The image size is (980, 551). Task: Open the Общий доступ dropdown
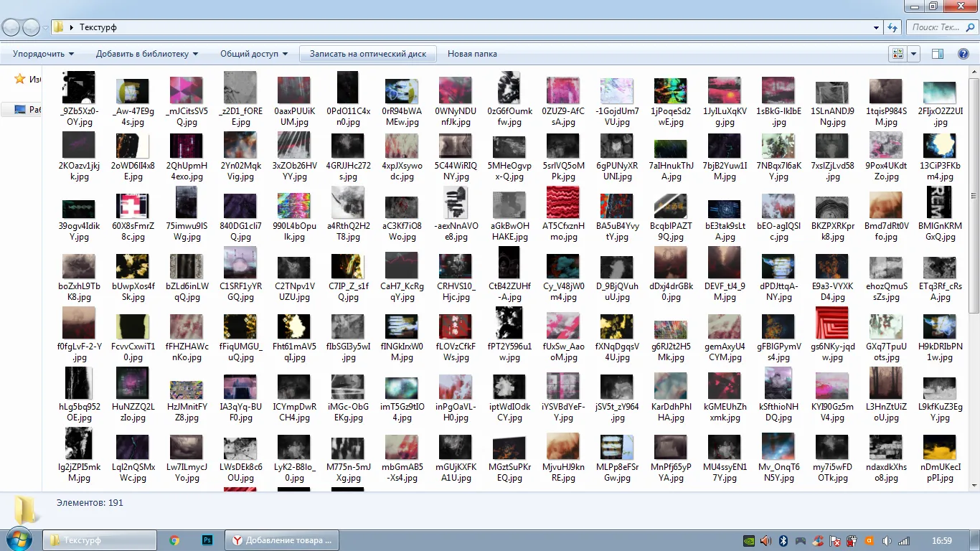(254, 54)
